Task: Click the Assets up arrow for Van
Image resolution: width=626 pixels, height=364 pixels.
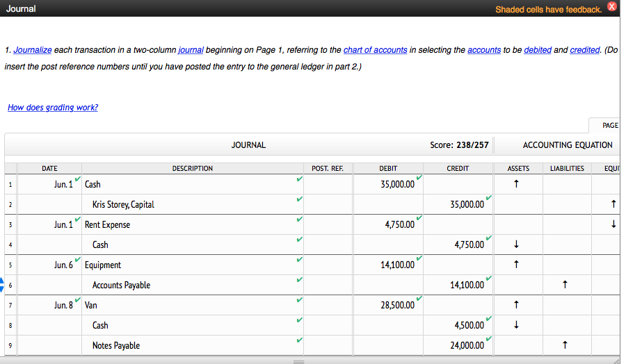Action: (516, 304)
